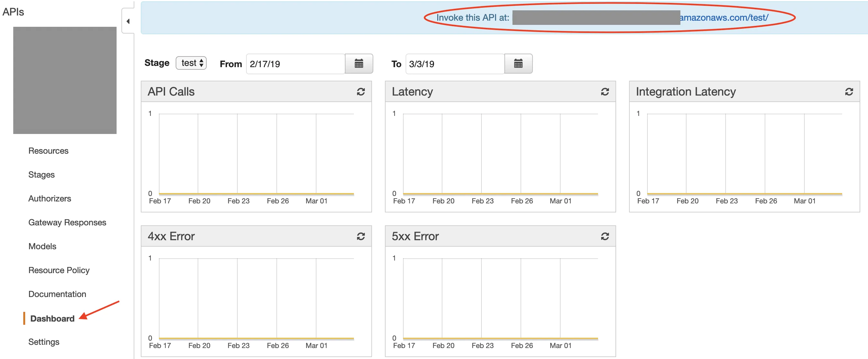Refresh the 4xx Error chart
The image size is (868, 359).
point(361,236)
